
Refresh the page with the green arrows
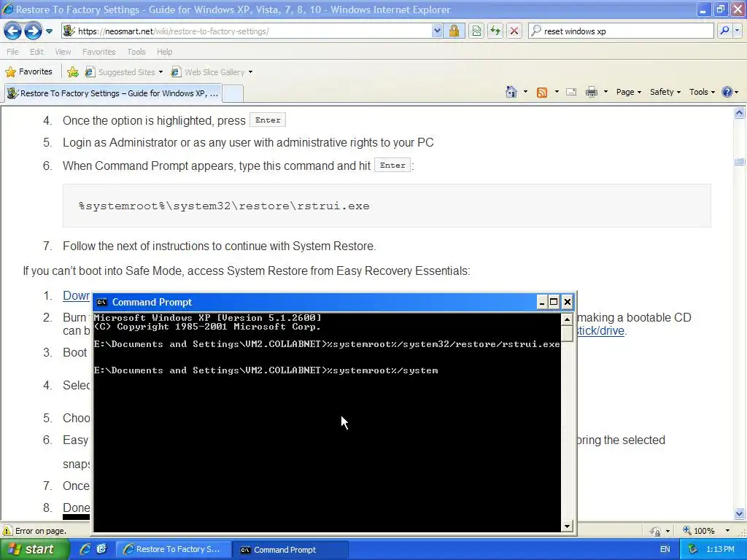(495, 31)
